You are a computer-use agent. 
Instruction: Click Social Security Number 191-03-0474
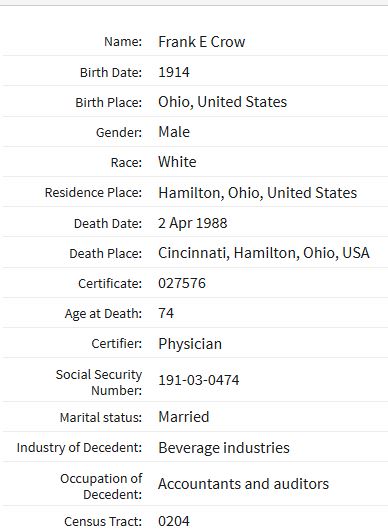point(199,380)
